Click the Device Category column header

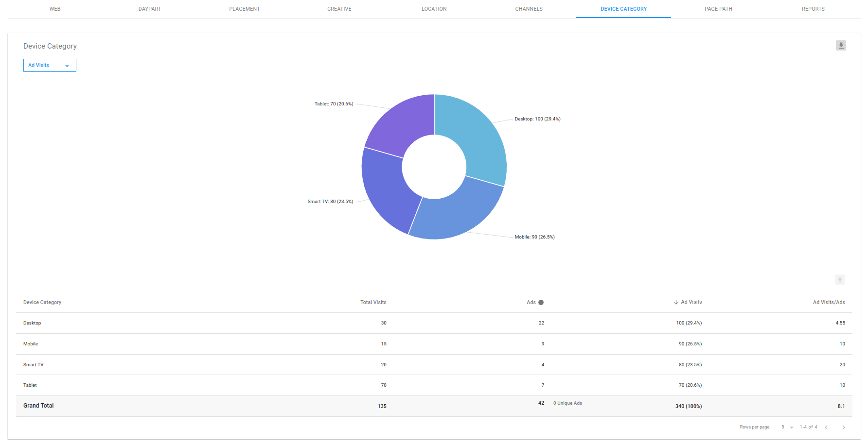(x=42, y=303)
